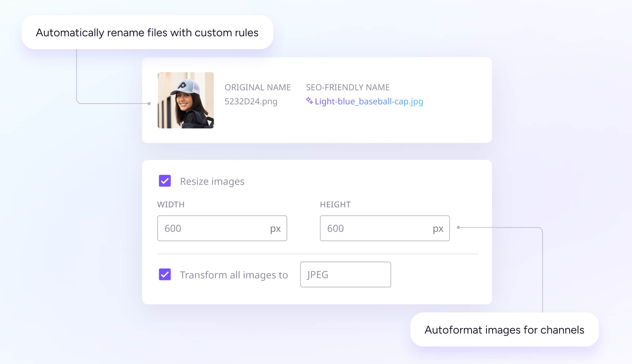Click the HEIGHT field label
Screen dimensions: 632x364
tap(335, 205)
